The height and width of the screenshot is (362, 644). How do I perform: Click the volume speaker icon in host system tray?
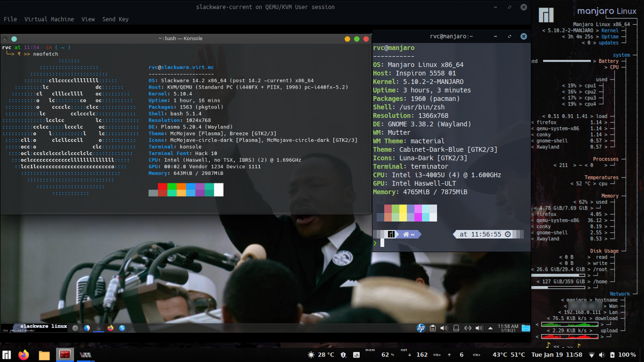point(601,355)
